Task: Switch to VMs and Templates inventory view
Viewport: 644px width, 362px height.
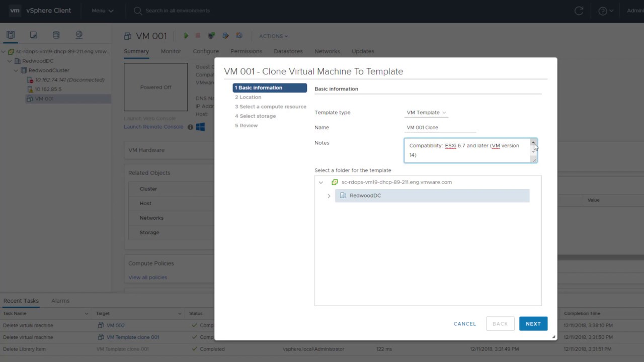Action: click(x=34, y=35)
